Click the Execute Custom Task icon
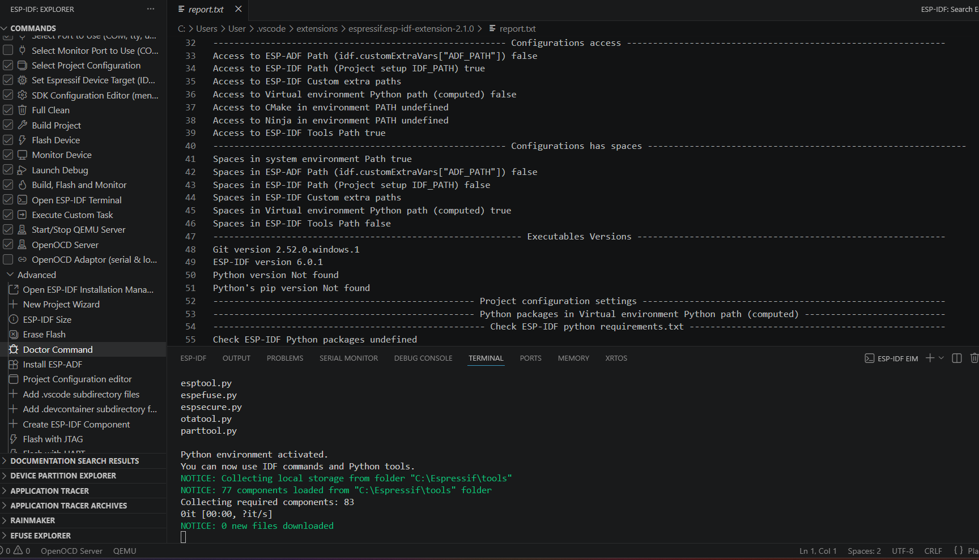 click(22, 215)
